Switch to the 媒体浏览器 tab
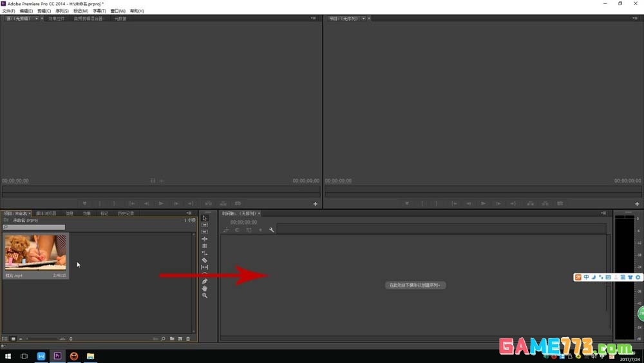 click(x=46, y=214)
